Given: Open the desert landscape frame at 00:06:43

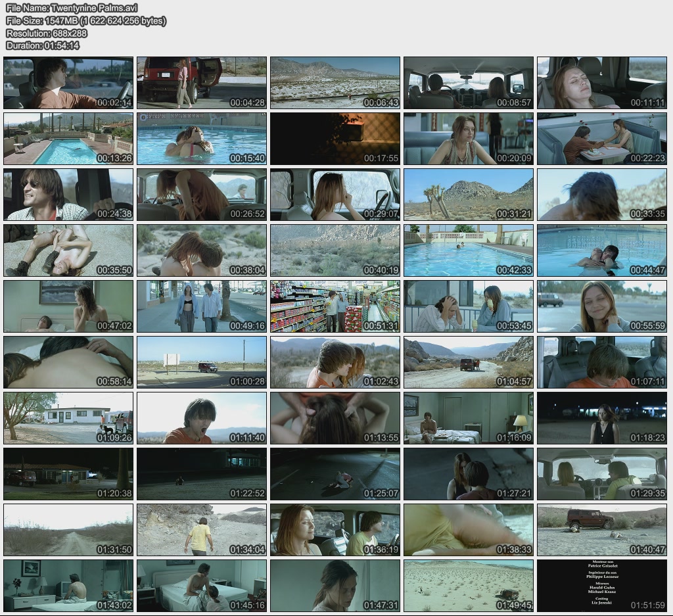Looking at the screenshot, I should 335,83.
